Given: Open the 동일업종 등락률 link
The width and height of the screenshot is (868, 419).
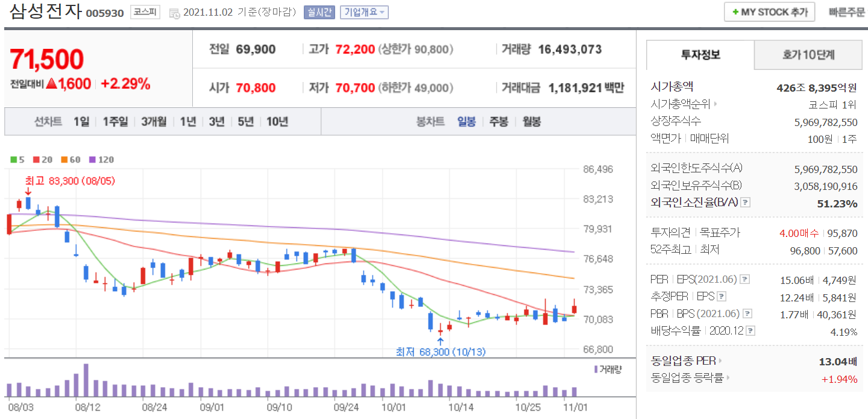Looking at the screenshot, I should (x=690, y=379).
